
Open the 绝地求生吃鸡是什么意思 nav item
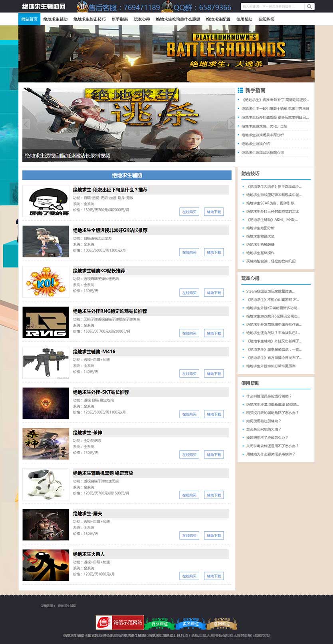pos(178,19)
